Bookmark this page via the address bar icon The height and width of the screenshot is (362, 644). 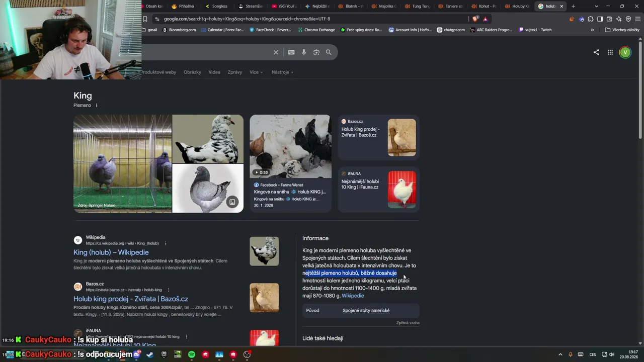(145, 19)
